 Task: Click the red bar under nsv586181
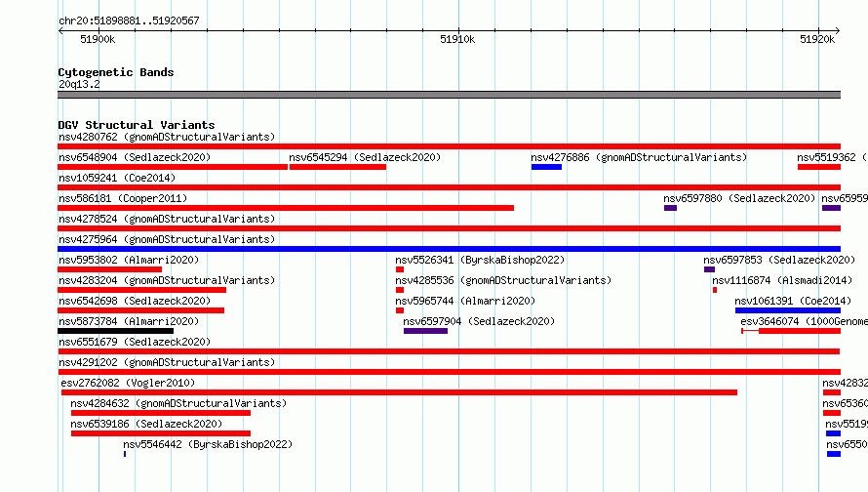point(286,208)
